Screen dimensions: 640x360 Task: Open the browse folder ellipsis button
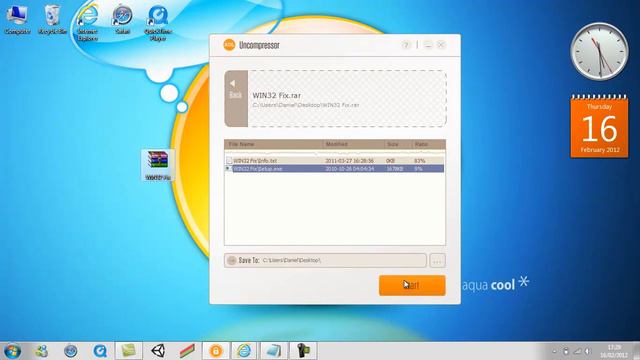coord(437,260)
